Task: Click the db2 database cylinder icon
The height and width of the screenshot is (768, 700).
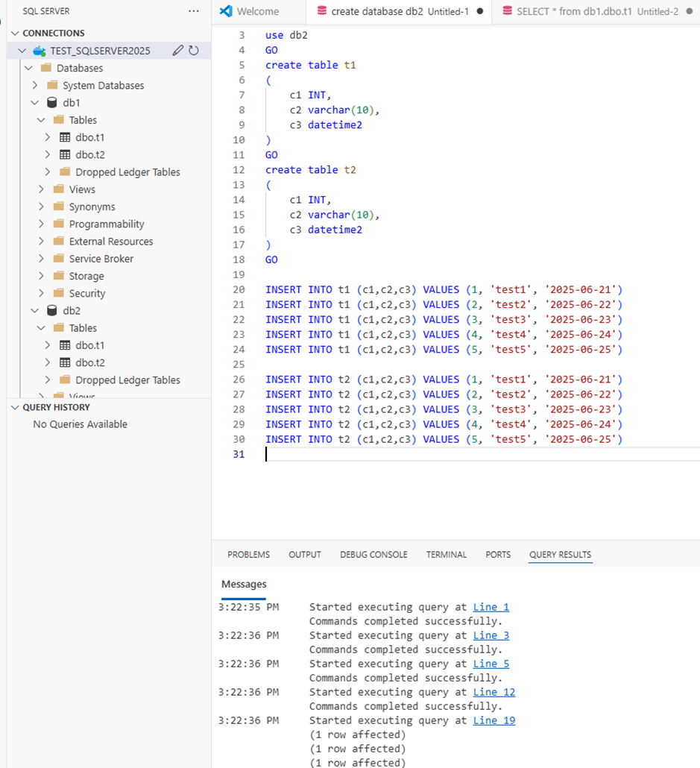Action: click(52, 311)
